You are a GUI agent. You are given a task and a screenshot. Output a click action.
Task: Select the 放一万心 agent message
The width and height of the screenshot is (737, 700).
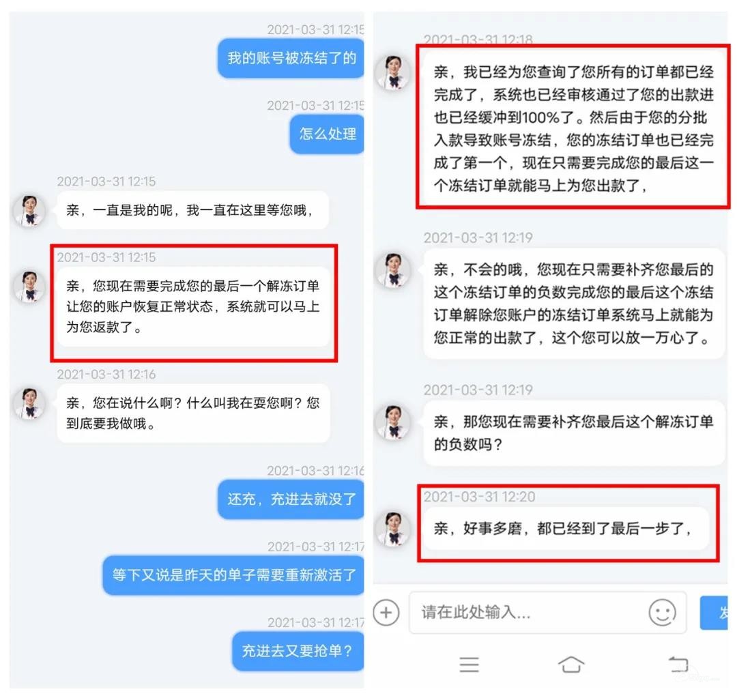pyautogui.click(x=574, y=304)
